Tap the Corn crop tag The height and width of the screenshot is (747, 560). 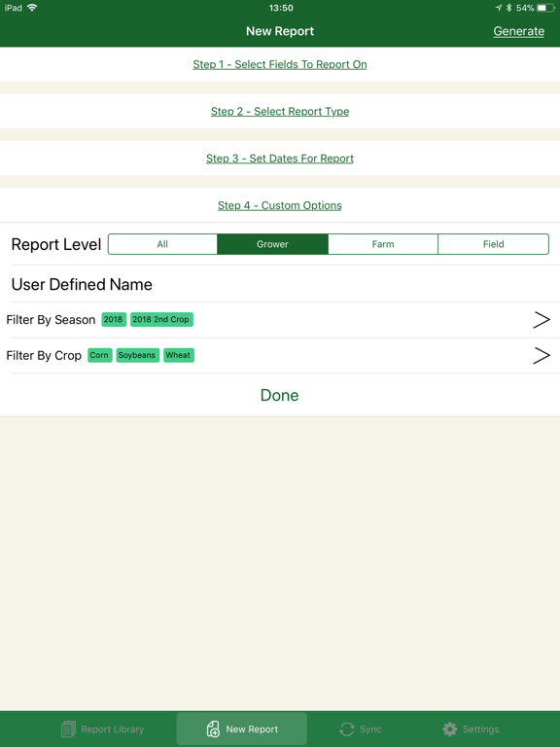pyautogui.click(x=99, y=355)
